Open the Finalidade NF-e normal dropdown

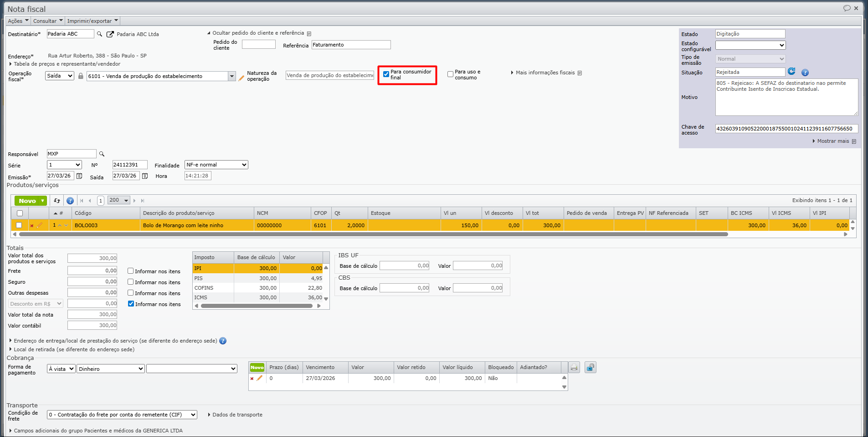pos(216,165)
